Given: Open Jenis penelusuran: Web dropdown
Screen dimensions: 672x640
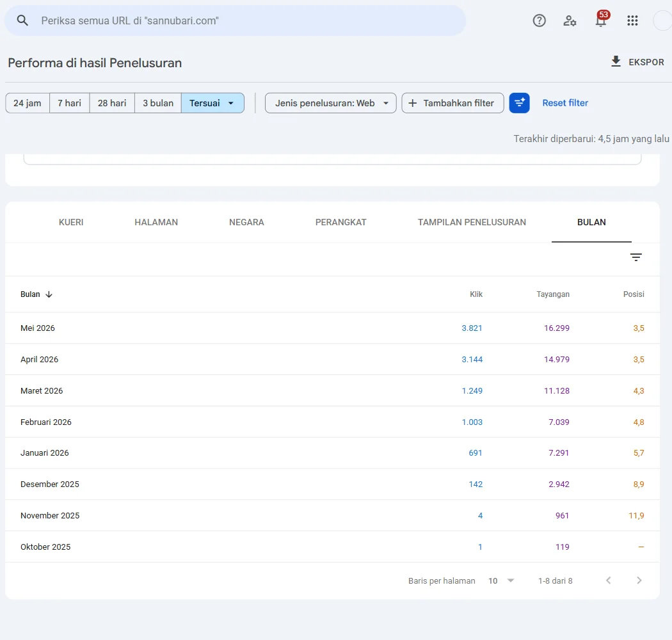Looking at the screenshot, I should (331, 103).
